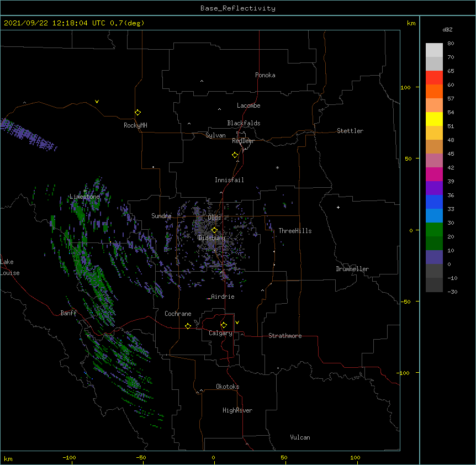Select the RedDeer label
Image resolution: width=476 pixels, height=465 pixels.
pyautogui.click(x=243, y=141)
